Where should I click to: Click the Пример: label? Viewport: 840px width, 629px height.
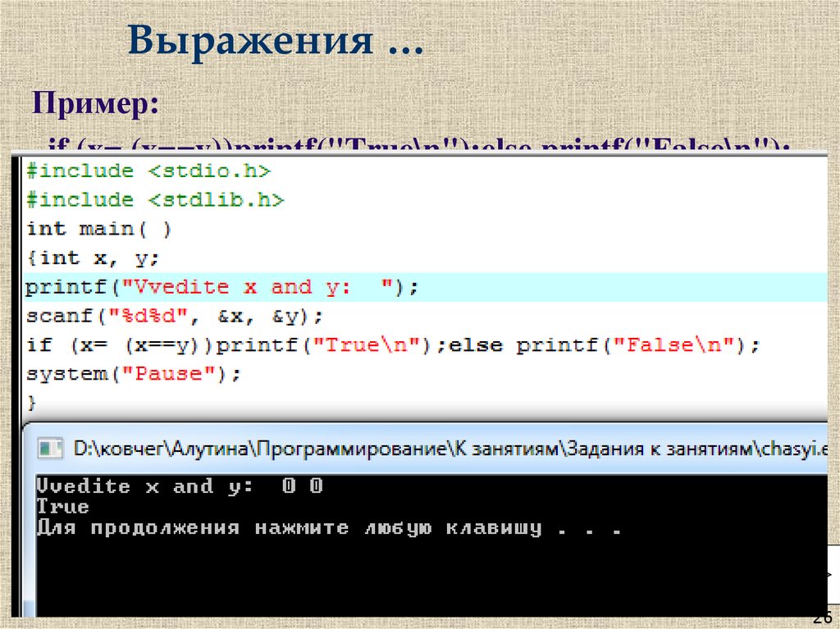[x=94, y=104]
